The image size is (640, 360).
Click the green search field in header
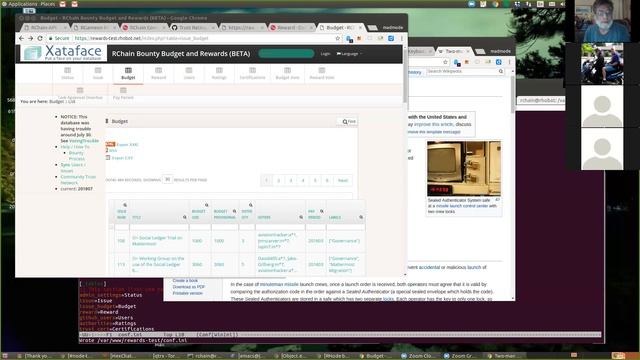(x=286, y=53)
